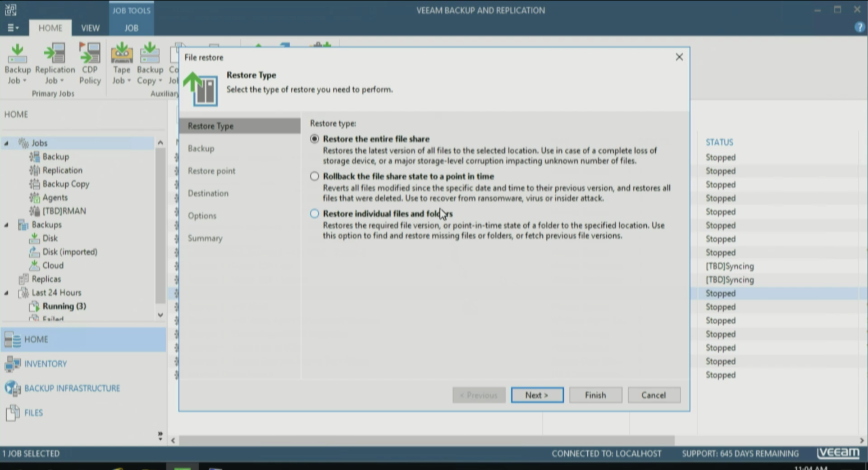The width and height of the screenshot is (868, 470).
Task: Select Restore the entire file share option
Action: pos(314,139)
